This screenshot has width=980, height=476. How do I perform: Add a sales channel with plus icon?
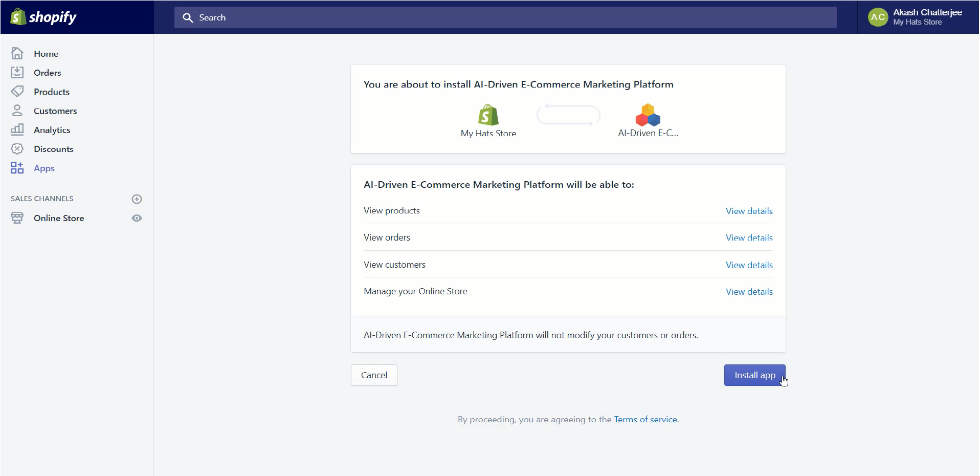137,199
